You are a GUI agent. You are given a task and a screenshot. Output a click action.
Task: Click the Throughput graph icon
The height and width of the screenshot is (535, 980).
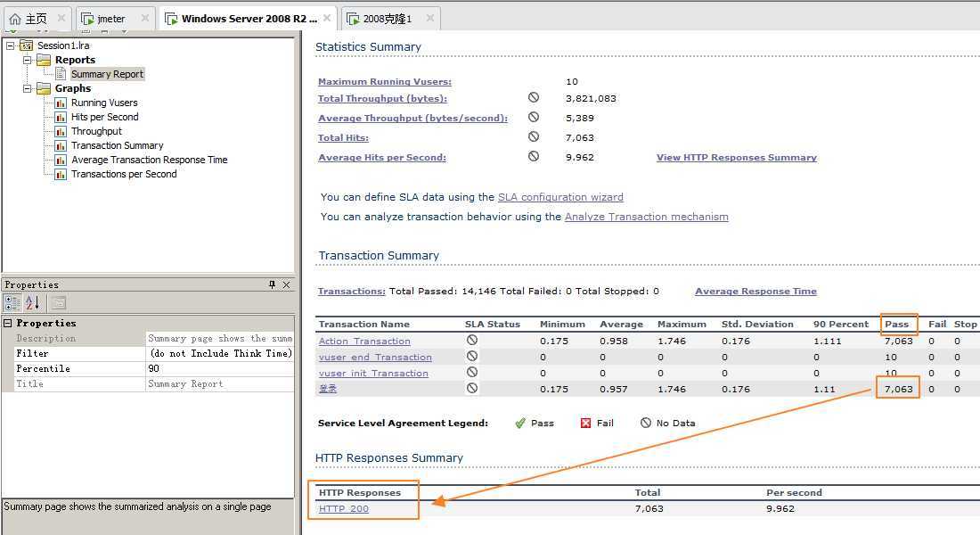tap(61, 132)
